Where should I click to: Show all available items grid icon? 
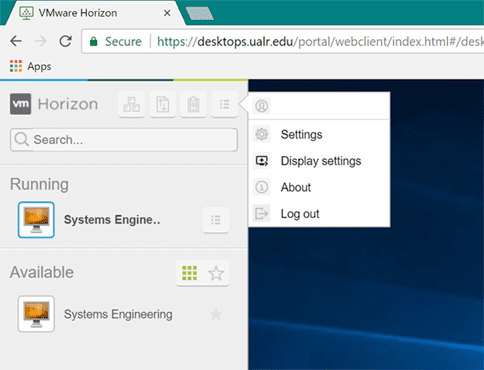(189, 273)
